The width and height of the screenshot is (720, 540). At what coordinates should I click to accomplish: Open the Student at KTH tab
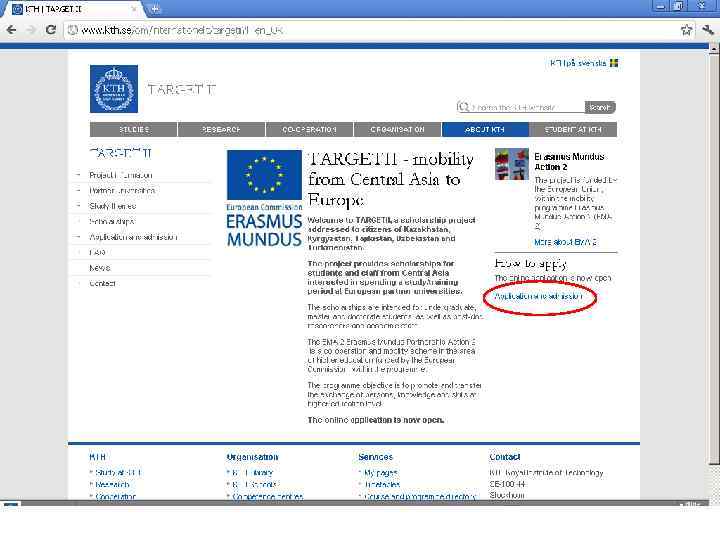point(573,129)
